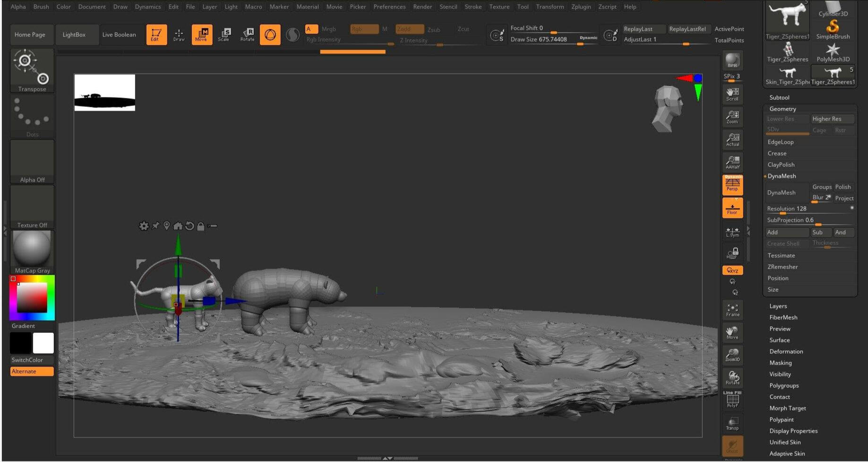This screenshot has width=868, height=462.
Task: Toggle L.Sym local symmetry
Action: pos(732,231)
